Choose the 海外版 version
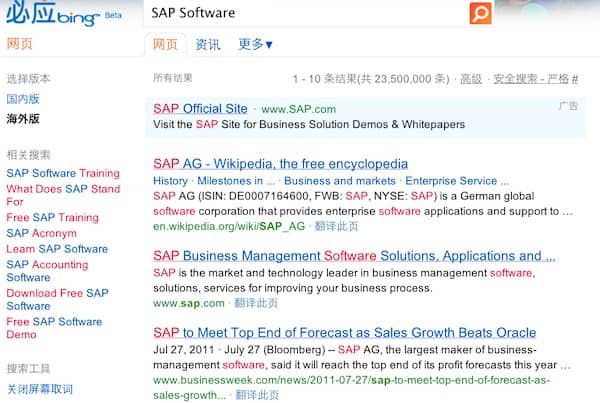 [23, 119]
